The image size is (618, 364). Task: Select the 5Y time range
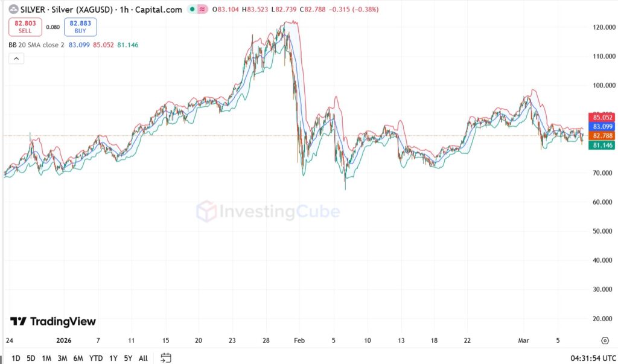pyautogui.click(x=128, y=358)
